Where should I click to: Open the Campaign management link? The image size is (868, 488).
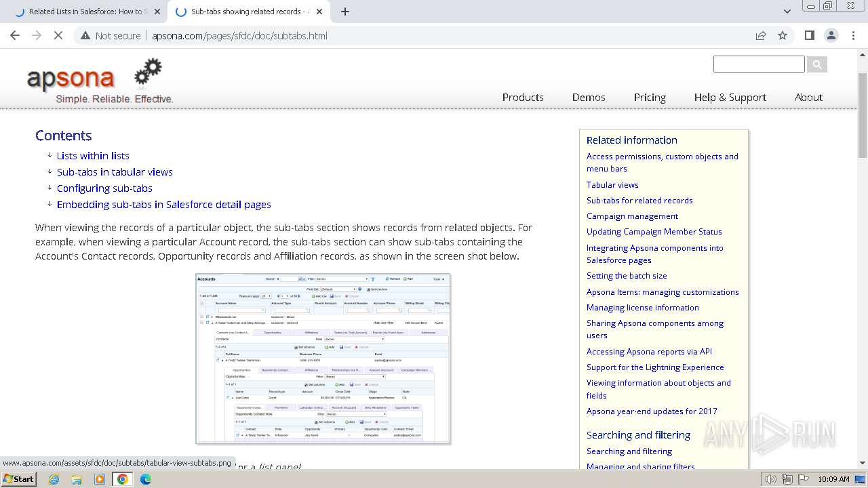pyautogui.click(x=632, y=216)
